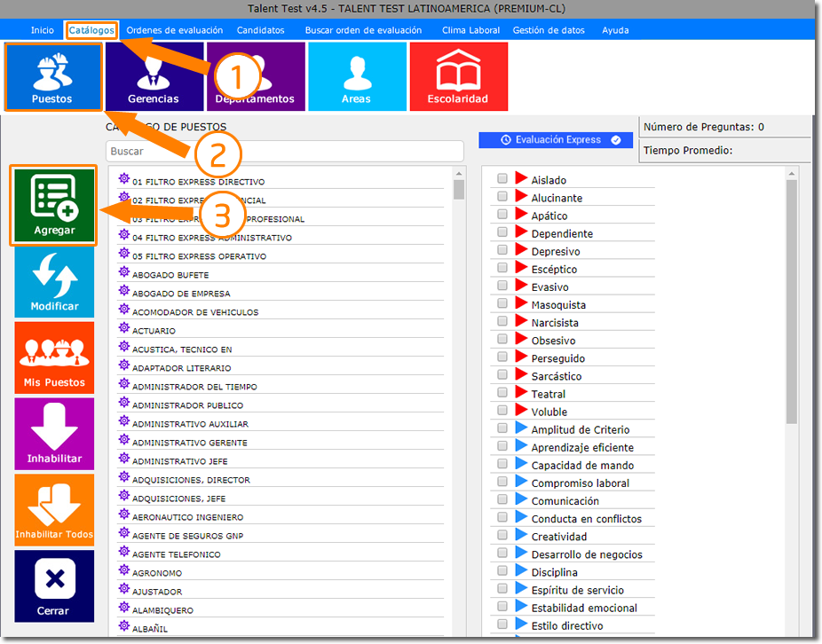
Task: Select 01 FILTRO EXPRESS DIRECTIVO row
Action: coord(281,180)
